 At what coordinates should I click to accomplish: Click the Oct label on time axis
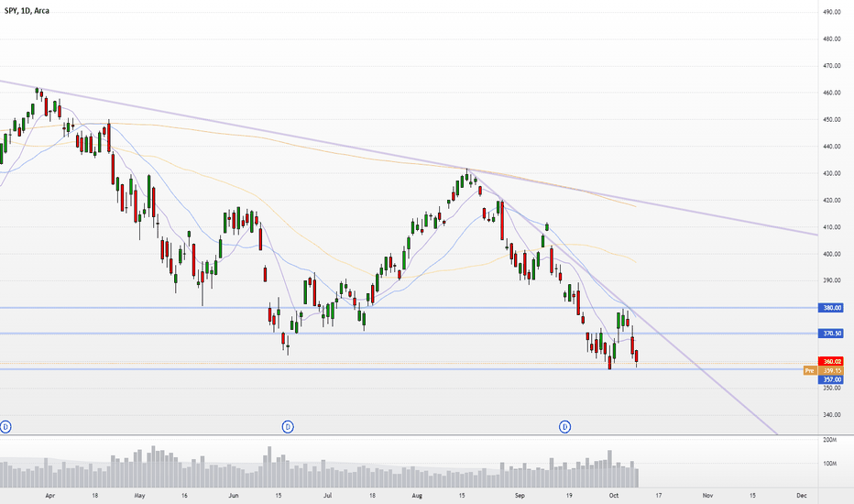click(x=614, y=496)
